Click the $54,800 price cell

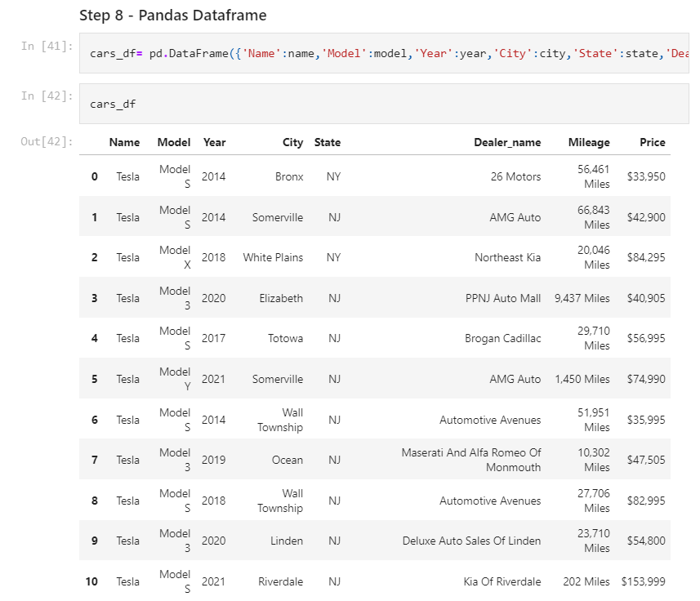pyautogui.click(x=646, y=541)
